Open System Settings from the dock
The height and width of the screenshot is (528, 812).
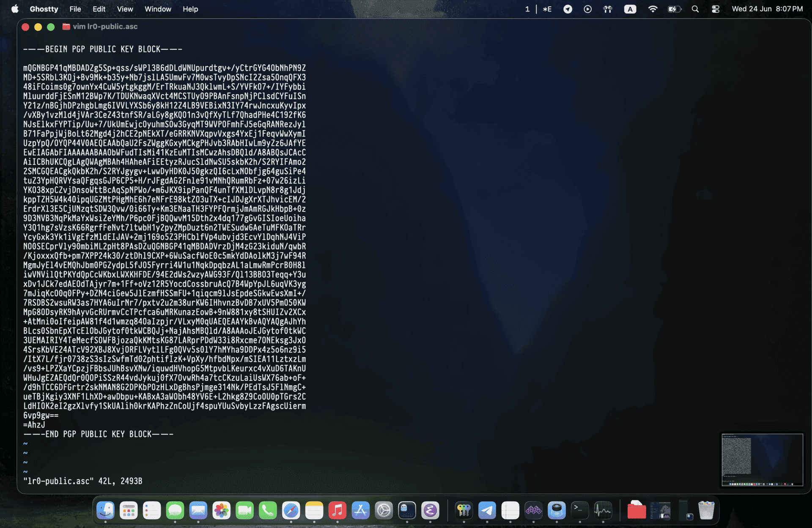coord(384,511)
